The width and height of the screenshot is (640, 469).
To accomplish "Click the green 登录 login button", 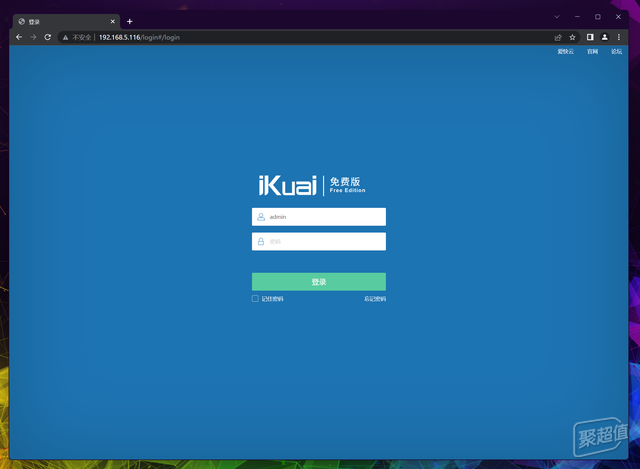I will pos(319,282).
